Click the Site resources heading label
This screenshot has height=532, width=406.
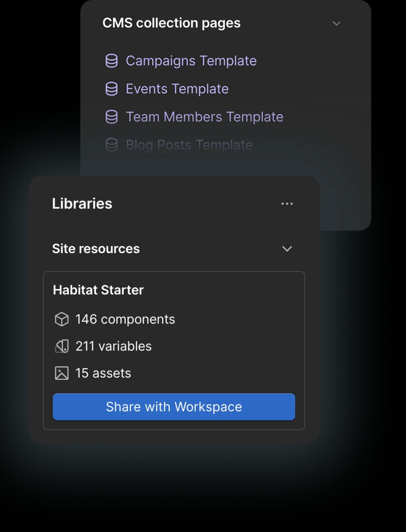(x=96, y=249)
